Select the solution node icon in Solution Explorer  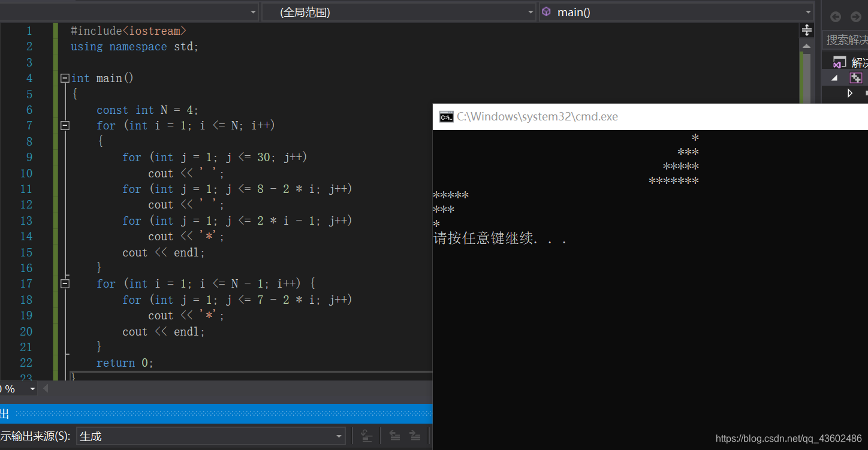(839, 62)
